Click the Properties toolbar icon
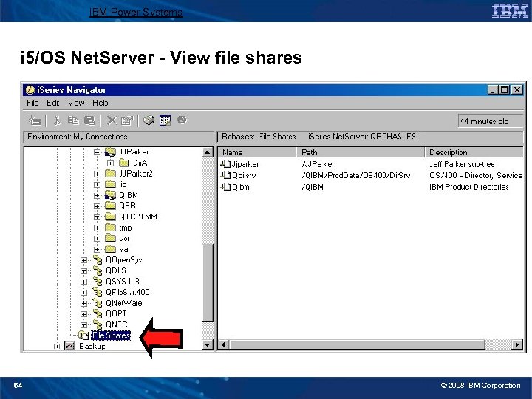This screenshot has height=399, width=532. click(x=127, y=120)
